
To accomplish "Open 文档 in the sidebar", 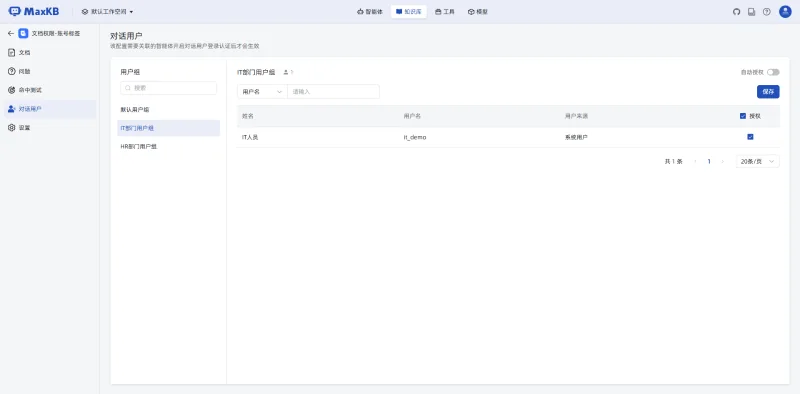I will point(49,53).
